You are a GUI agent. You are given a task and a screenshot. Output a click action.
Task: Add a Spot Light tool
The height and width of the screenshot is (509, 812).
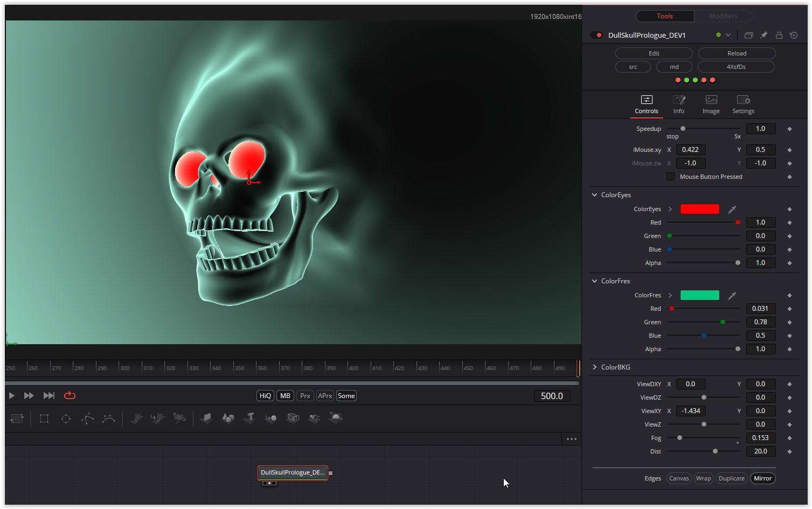tap(314, 418)
